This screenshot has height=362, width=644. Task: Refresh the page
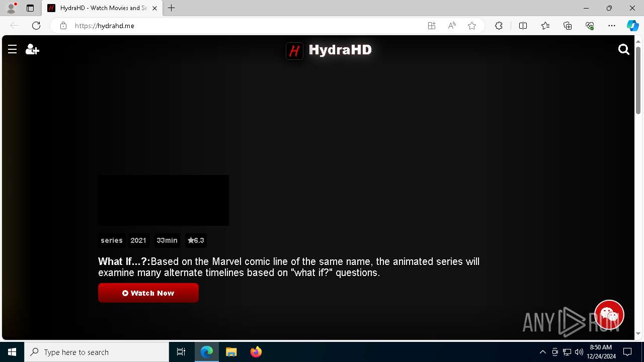tap(36, 26)
